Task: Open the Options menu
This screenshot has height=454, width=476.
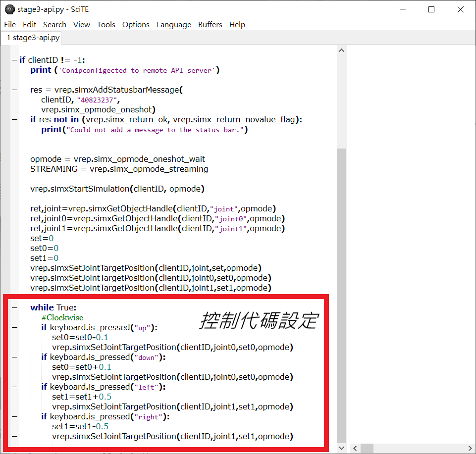Action: pyautogui.click(x=136, y=25)
